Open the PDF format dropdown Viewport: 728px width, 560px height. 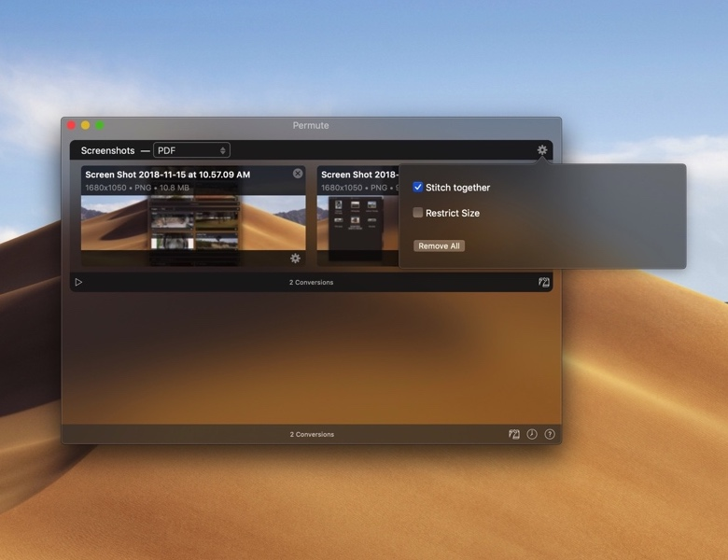point(191,150)
